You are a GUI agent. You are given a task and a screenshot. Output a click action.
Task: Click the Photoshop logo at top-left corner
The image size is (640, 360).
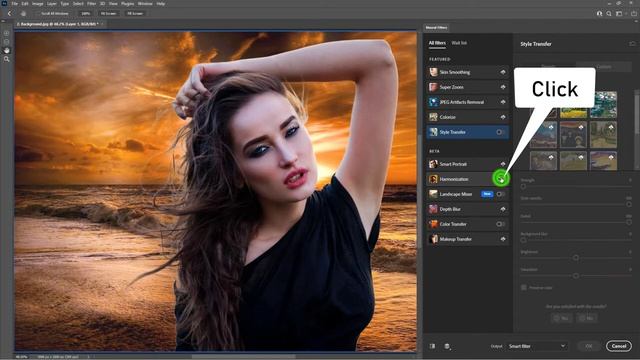[x=4, y=3]
